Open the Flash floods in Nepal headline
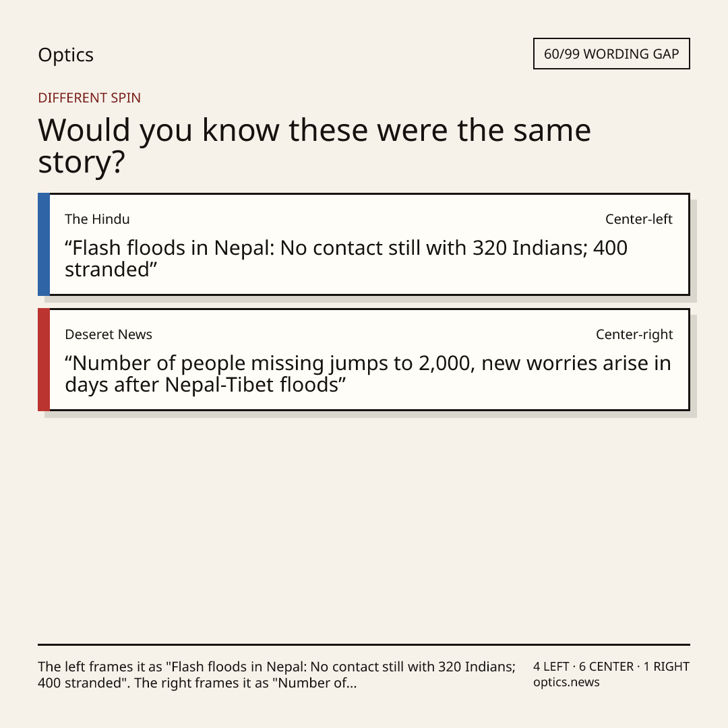This screenshot has width=728, height=728. tap(346, 259)
